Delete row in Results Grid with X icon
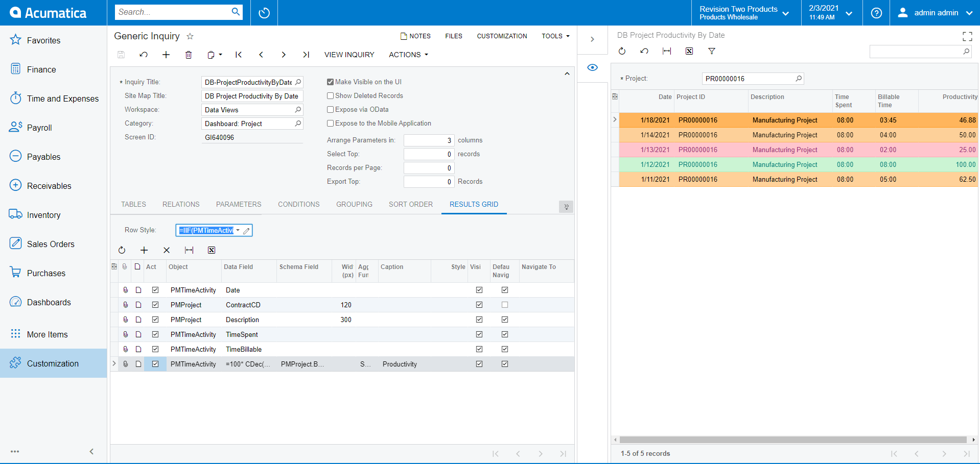The image size is (980, 464). tap(167, 250)
